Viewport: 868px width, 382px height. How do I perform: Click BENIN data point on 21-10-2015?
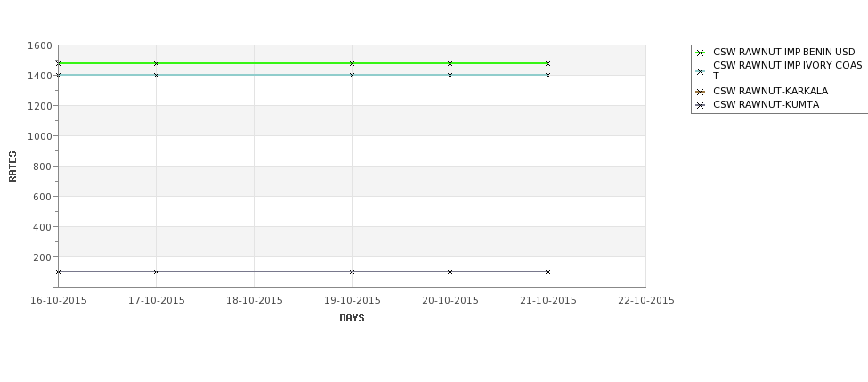point(548,64)
